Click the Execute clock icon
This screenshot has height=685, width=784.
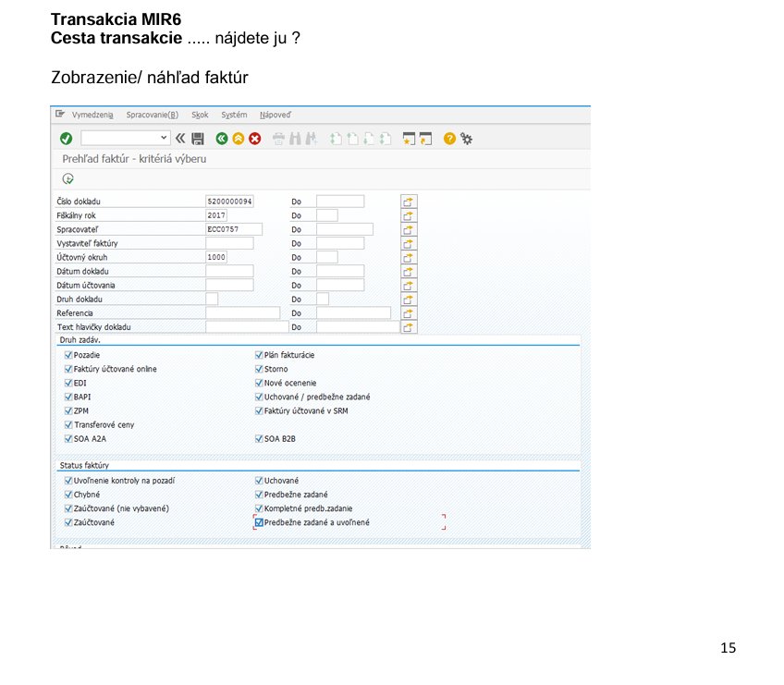coord(67,178)
